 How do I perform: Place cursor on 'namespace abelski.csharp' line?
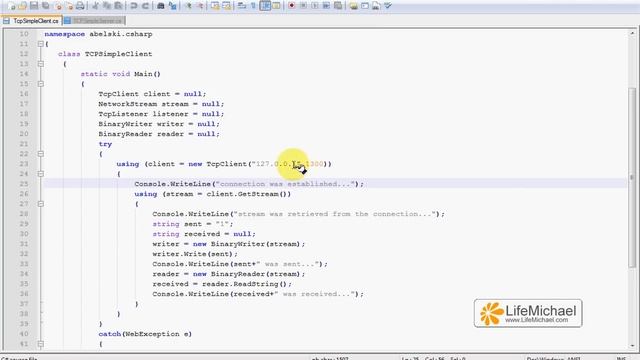98,34
